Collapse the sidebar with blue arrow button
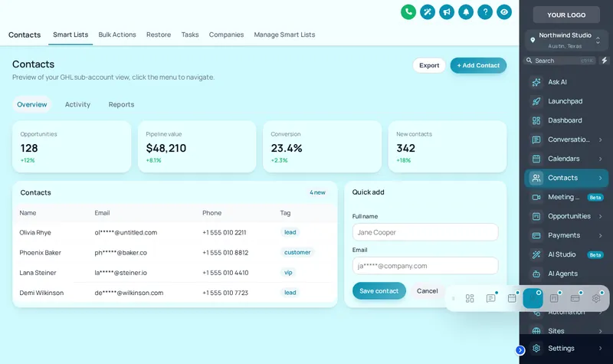The height and width of the screenshot is (364, 613). [520, 350]
